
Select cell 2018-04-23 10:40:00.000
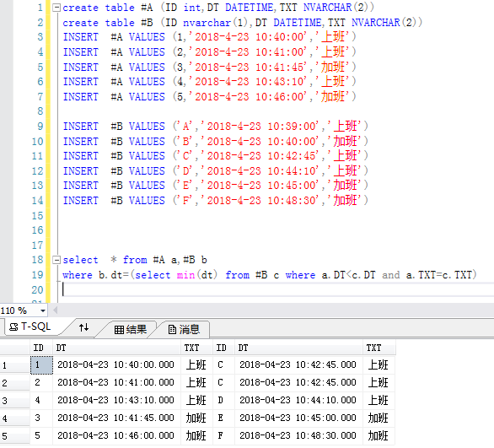pos(117,365)
